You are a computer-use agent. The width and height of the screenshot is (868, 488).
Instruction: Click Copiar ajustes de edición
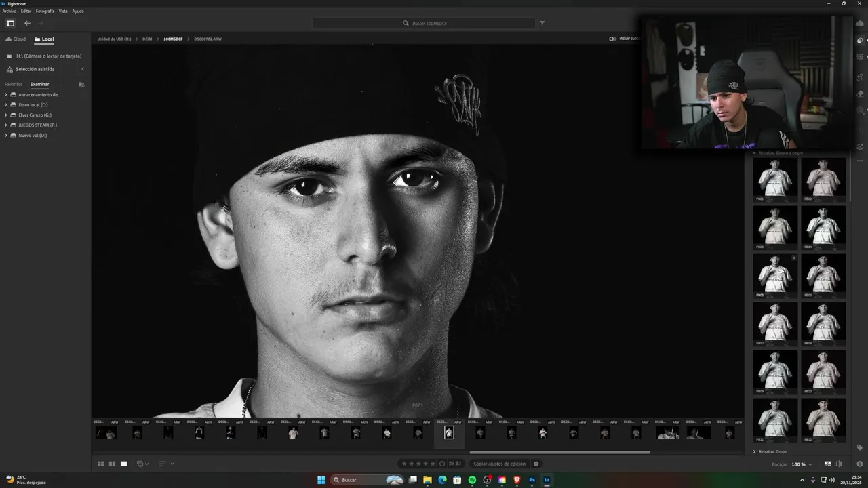point(499,464)
